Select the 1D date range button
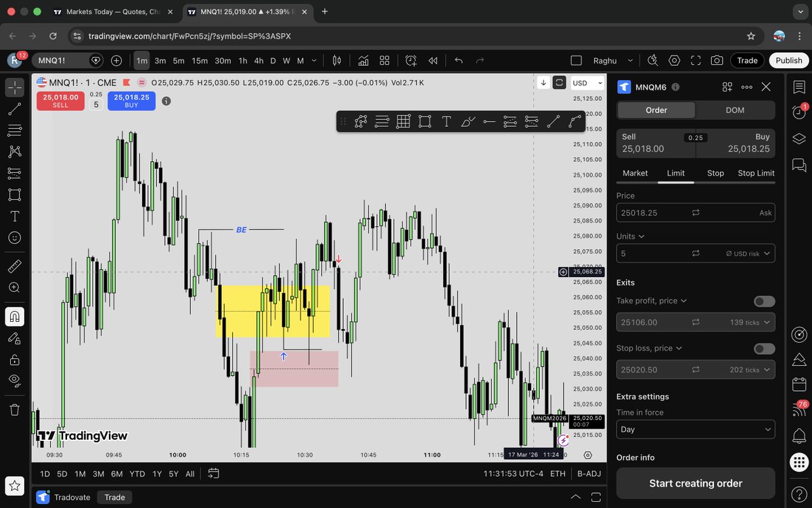This screenshot has width=812, height=508. [45, 474]
